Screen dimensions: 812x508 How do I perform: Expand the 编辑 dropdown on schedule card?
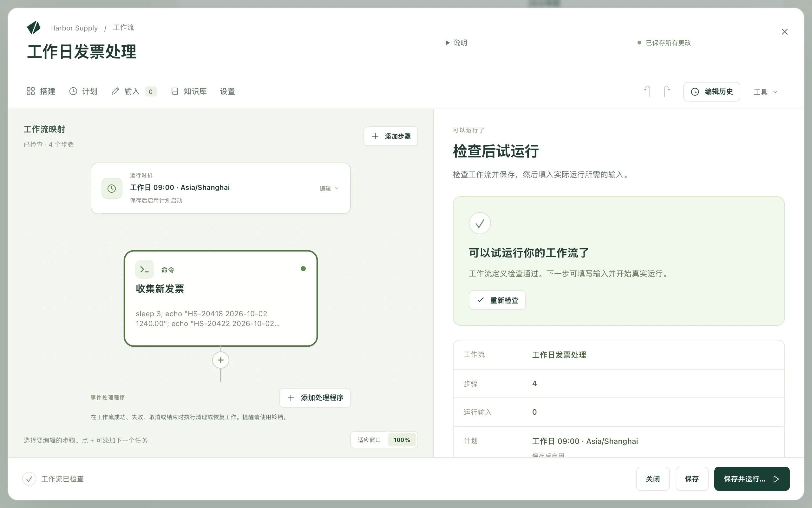[x=329, y=189]
